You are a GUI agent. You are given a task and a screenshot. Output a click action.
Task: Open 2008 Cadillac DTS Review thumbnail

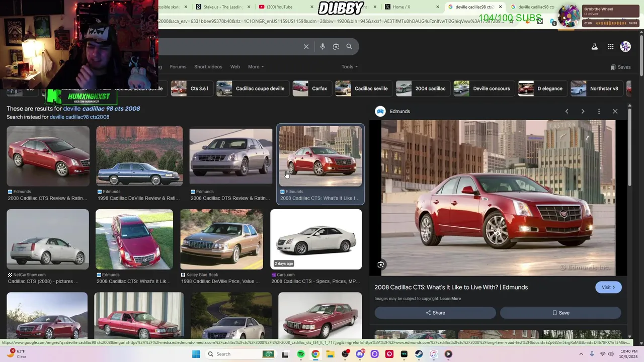[231, 156]
